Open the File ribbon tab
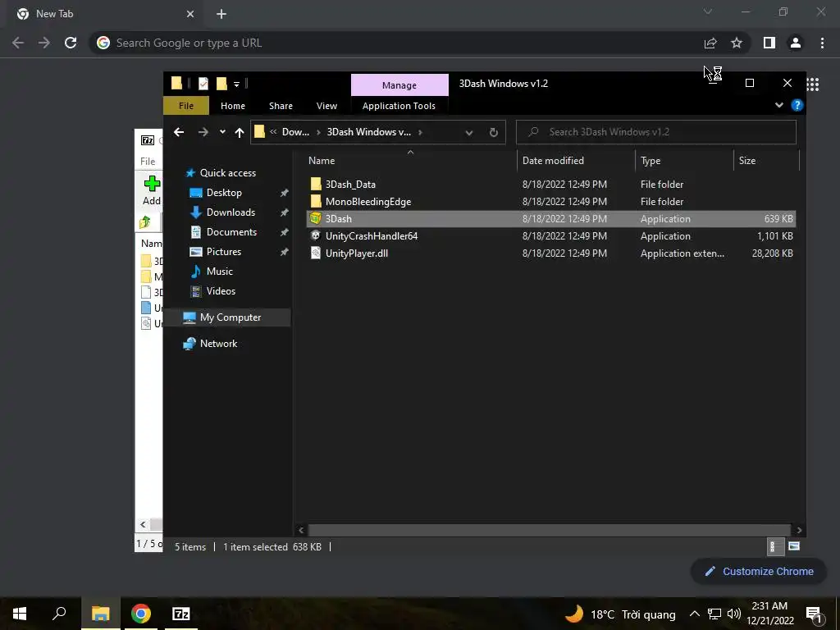840x630 pixels. (186, 106)
